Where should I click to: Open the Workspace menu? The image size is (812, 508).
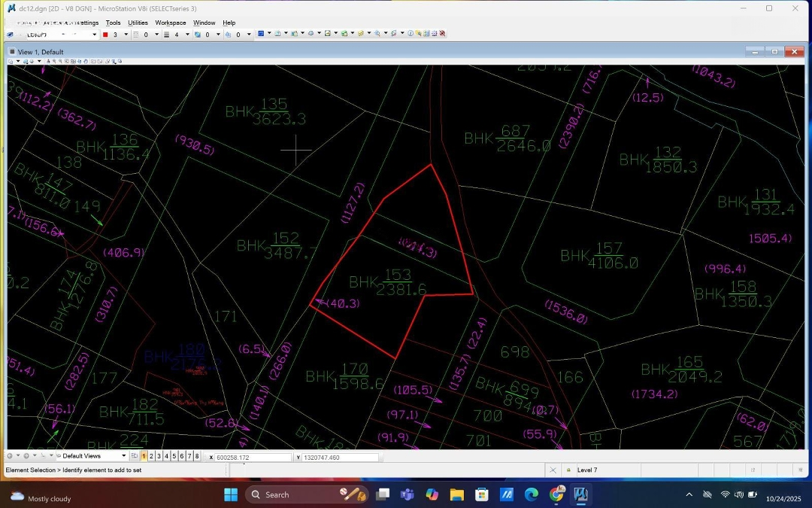click(170, 23)
